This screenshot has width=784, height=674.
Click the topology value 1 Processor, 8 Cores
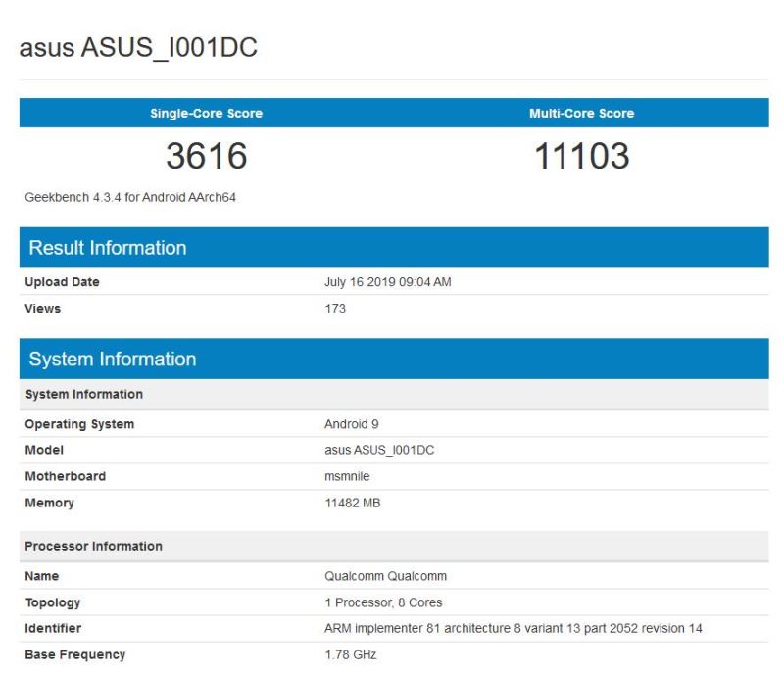(x=383, y=602)
